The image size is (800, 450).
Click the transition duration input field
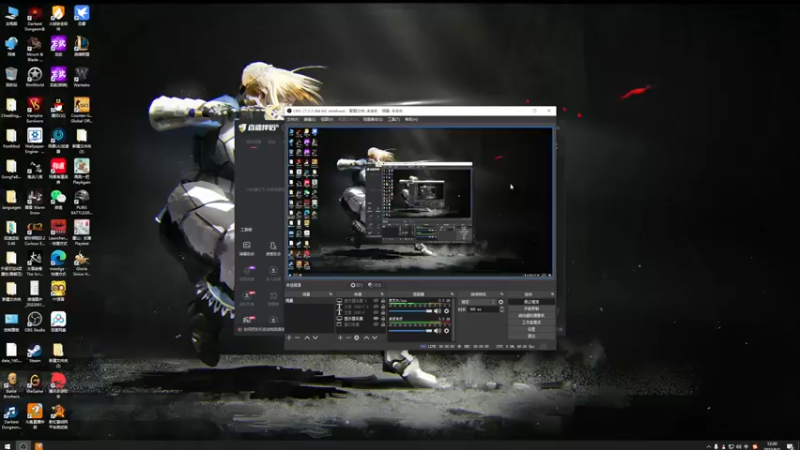(x=483, y=309)
